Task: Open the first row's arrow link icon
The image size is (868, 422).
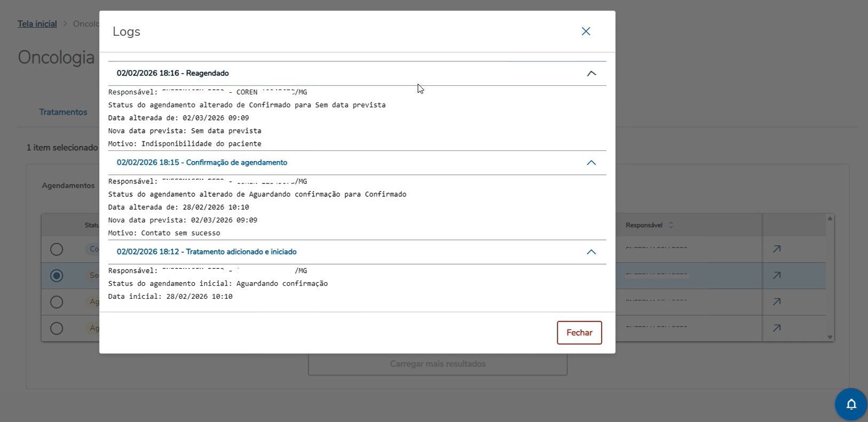Action: pyautogui.click(x=777, y=249)
